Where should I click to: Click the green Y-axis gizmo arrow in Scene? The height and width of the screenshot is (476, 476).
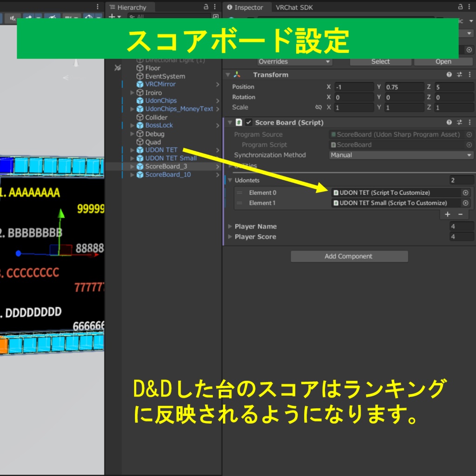[x=61, y=214]
